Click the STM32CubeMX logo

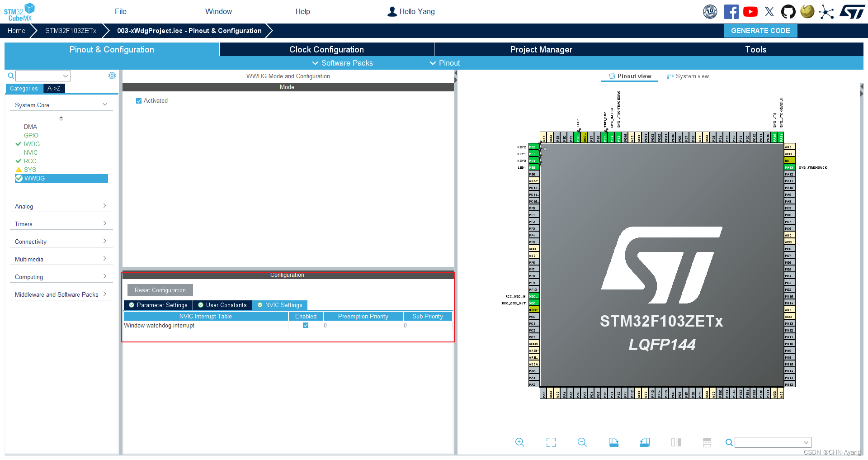click(x=19, y=12)
